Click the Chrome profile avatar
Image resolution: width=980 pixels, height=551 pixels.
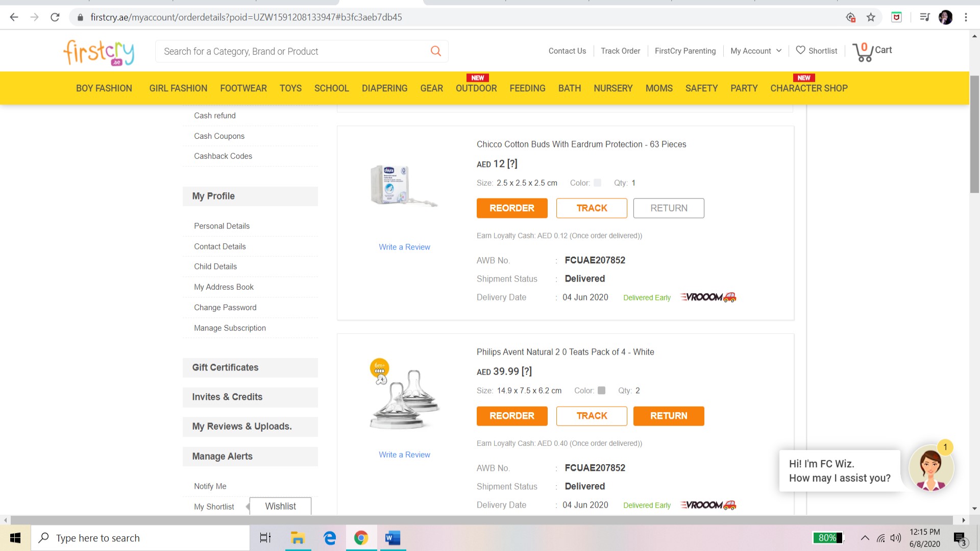(x=945, y=17)
